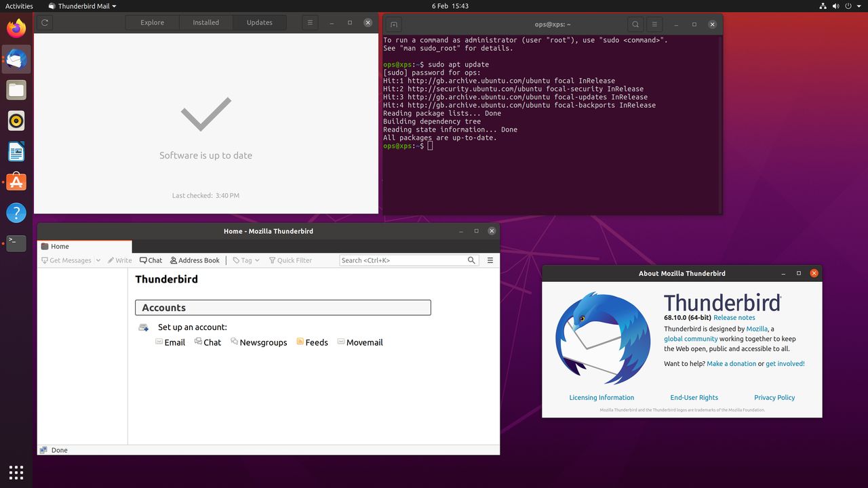The height and width of the screenshot is (488, 868).
Task: Show Applications grid button
Action: (x=16, y=472)
